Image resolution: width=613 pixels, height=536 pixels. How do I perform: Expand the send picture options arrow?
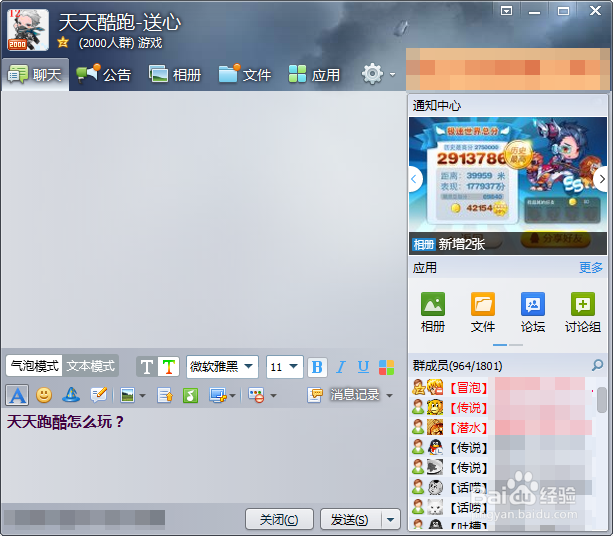pos(142,396)
